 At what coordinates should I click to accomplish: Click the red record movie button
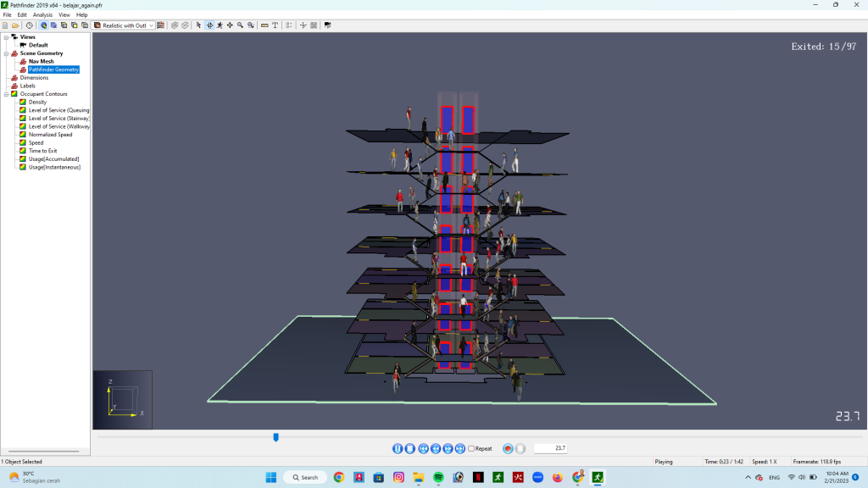tap(508, 448)
